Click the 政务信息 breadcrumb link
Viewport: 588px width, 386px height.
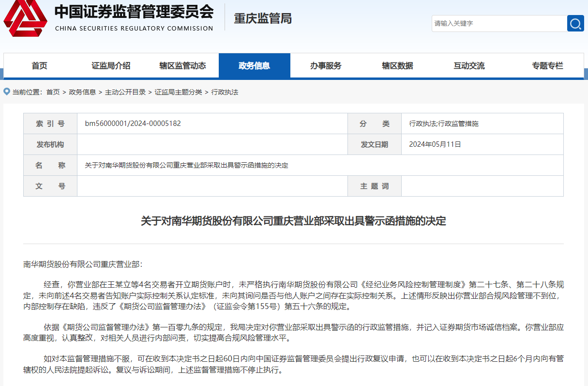click(82, 92)
